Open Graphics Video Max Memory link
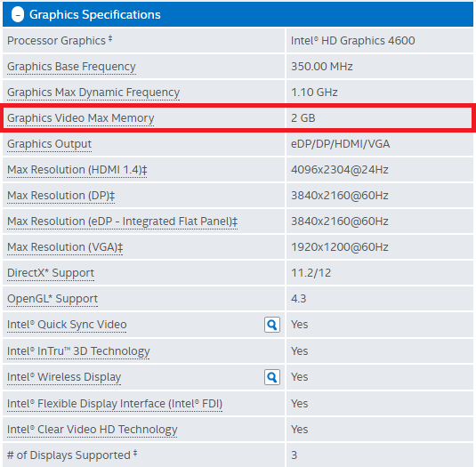Viewport: 476px width, 467px height. point(80,118)
